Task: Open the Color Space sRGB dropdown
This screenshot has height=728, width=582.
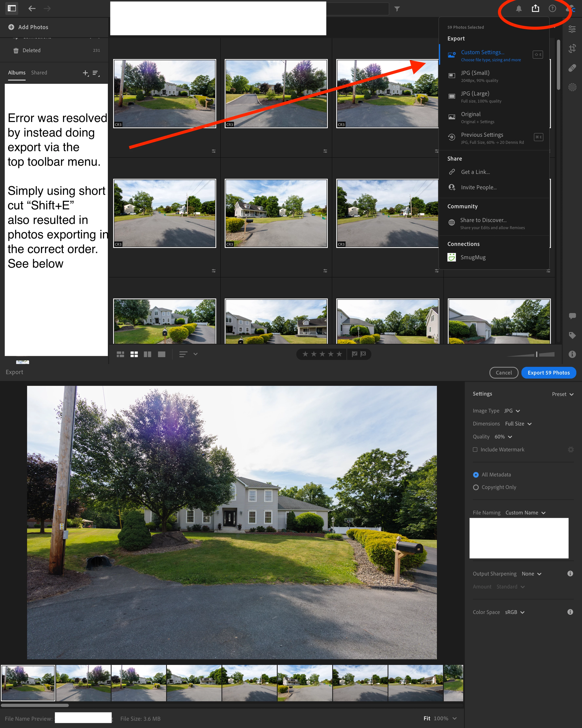Action: (515, 612)
